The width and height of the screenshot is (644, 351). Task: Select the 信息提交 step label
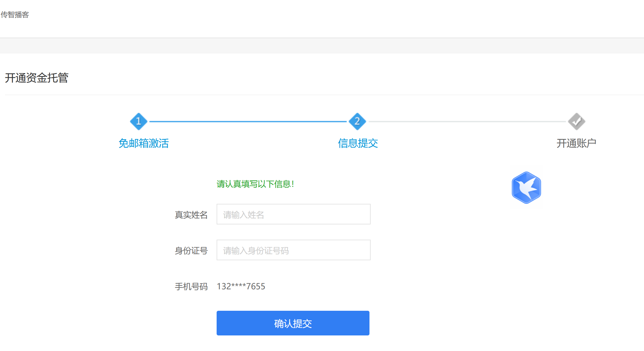pos(358,143)
